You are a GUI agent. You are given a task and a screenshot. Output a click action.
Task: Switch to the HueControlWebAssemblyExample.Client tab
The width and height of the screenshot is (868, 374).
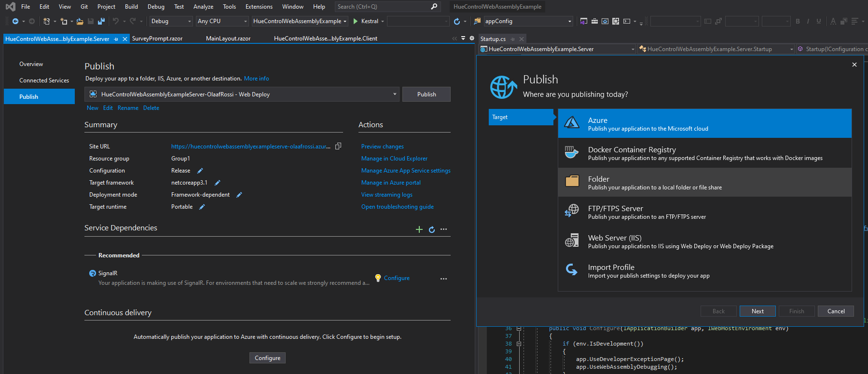coord(326,39)
